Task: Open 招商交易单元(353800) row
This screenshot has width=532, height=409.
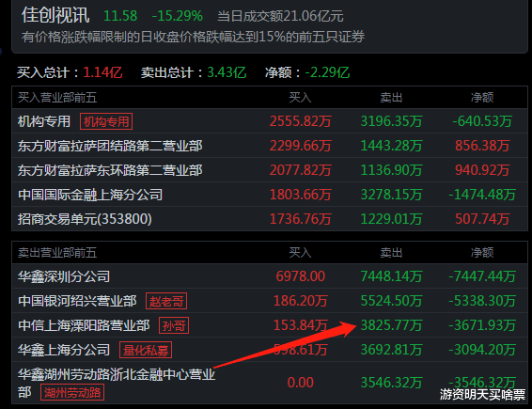Action: pos(270,219)
